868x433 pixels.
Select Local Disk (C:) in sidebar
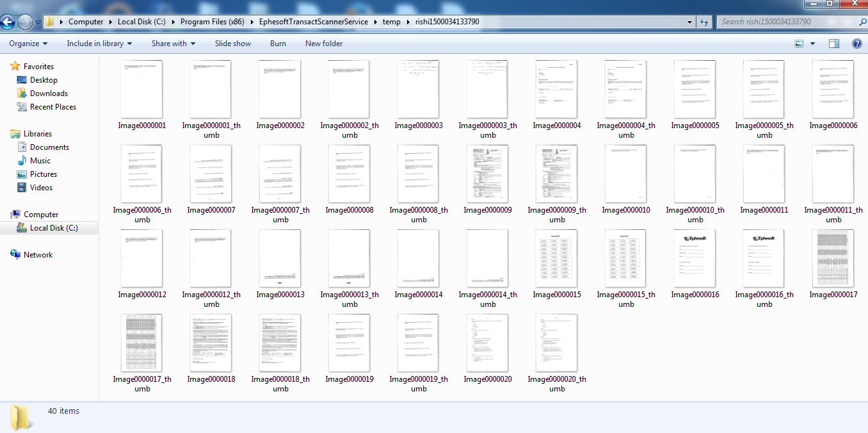[x=54, y=228]
